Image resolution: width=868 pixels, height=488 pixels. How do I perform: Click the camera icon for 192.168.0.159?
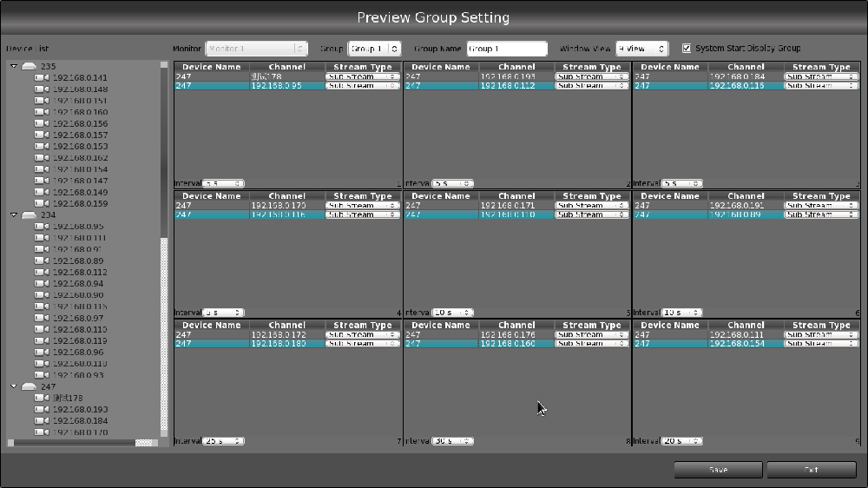pyautogui.click(x=41, y=204)
